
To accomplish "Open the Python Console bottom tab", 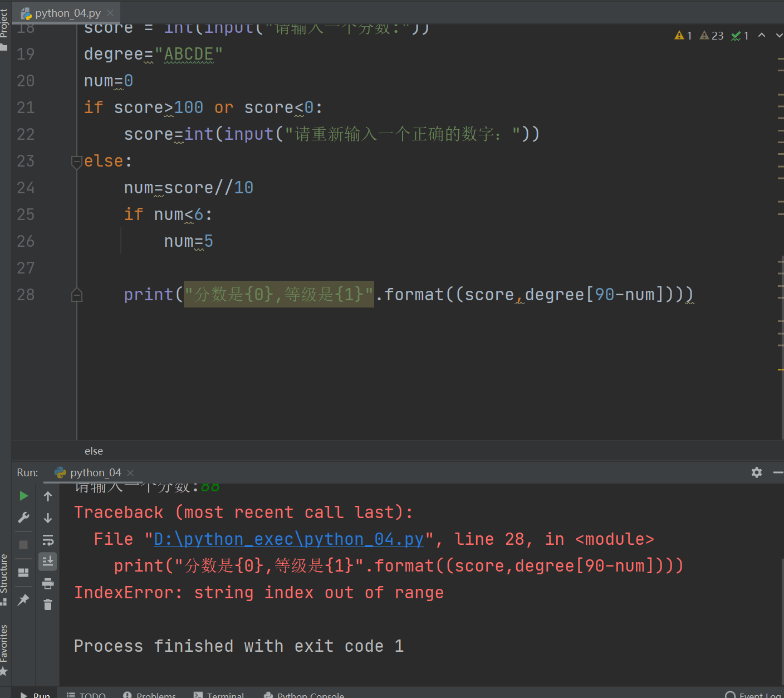I will click(304, 694).
